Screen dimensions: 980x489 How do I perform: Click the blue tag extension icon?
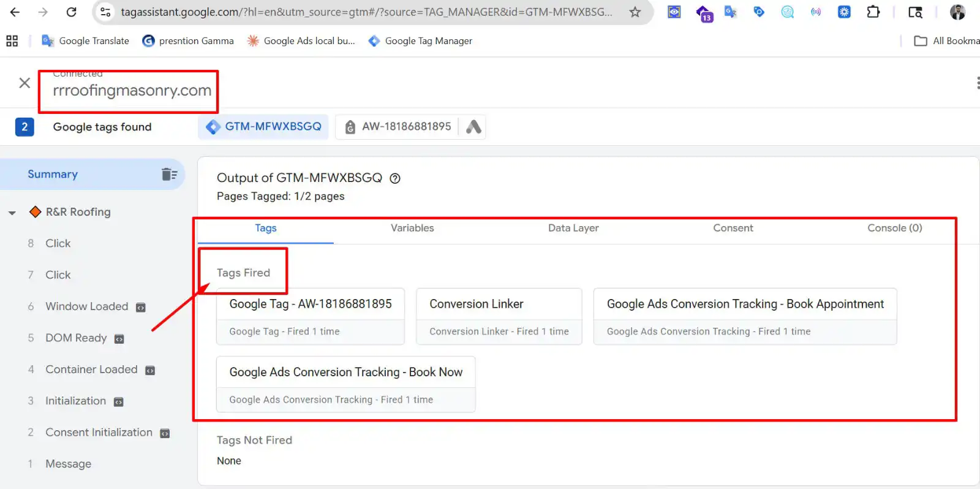click(759, 12)
